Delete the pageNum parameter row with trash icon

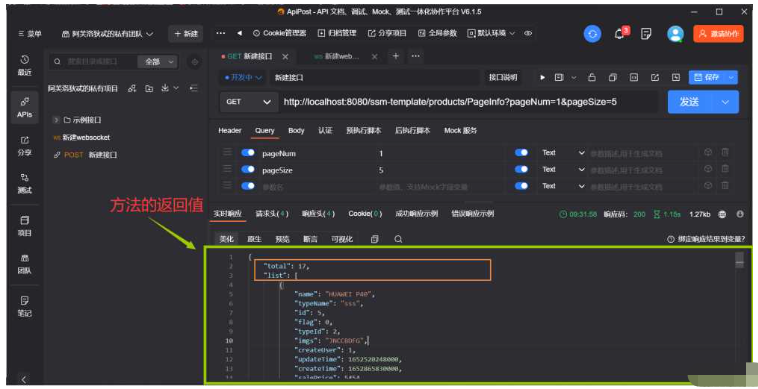pyautogui.click(x=725, y=152)
